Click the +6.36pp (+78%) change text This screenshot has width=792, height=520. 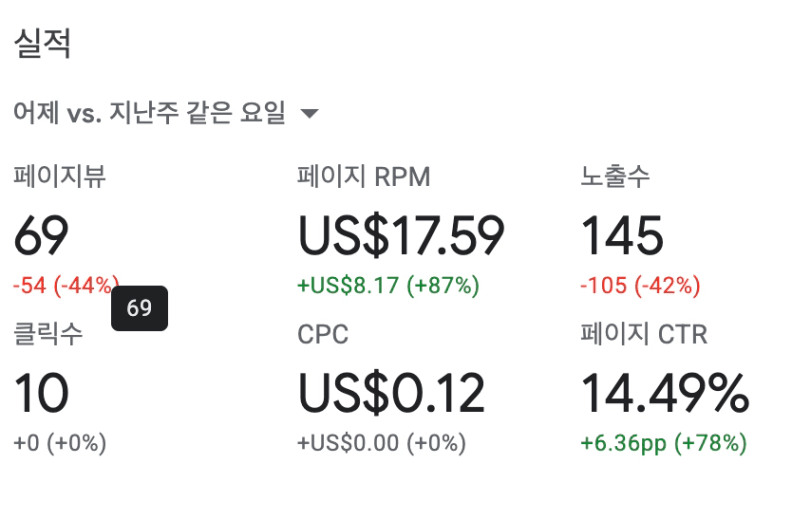click(x=664, y=442)
